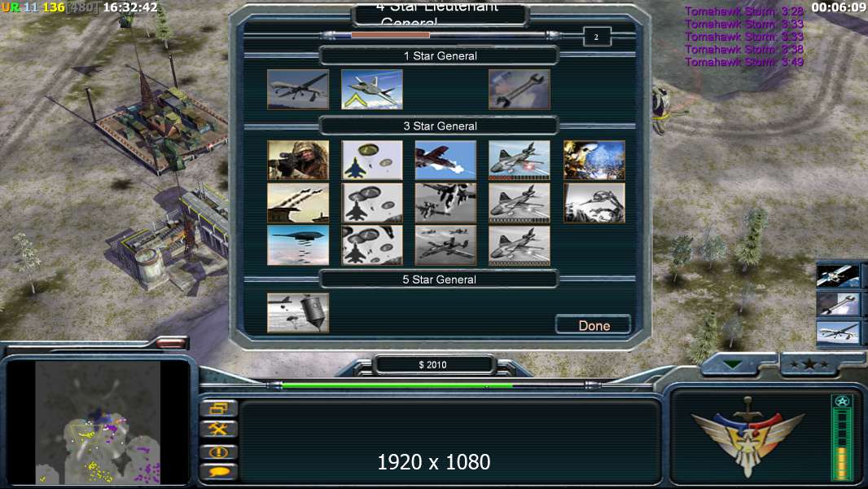This screenshot has width=868, height=489.
Task: Choose the Stealth Fighter promotion icon
Action: [x=372, y=89]
